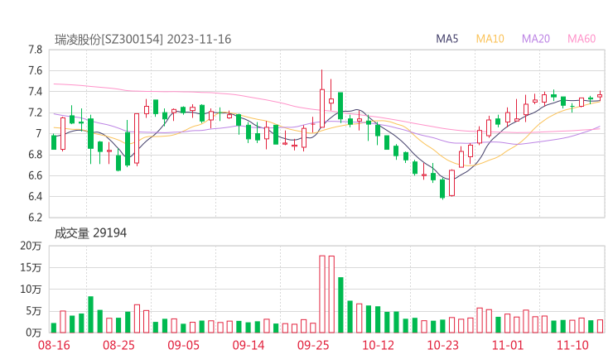Select the 09-05 date label
The image size is (613, 364).
(x=183, y=345)
